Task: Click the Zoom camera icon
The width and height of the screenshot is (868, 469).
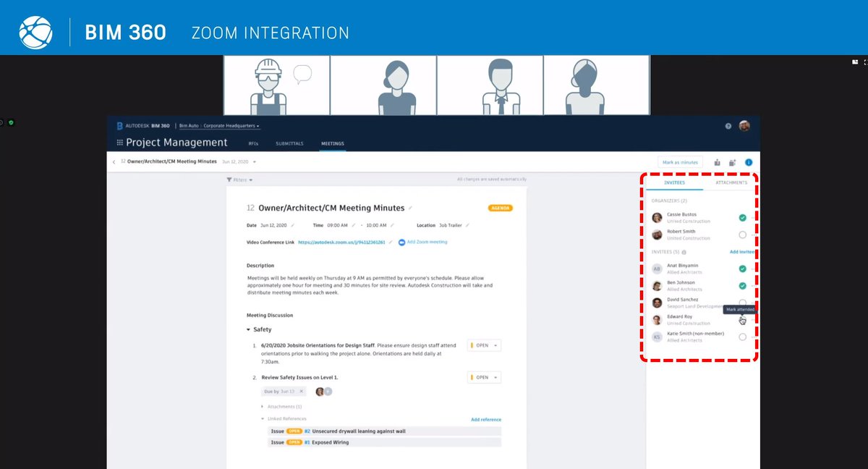Action: pos(401,242)
